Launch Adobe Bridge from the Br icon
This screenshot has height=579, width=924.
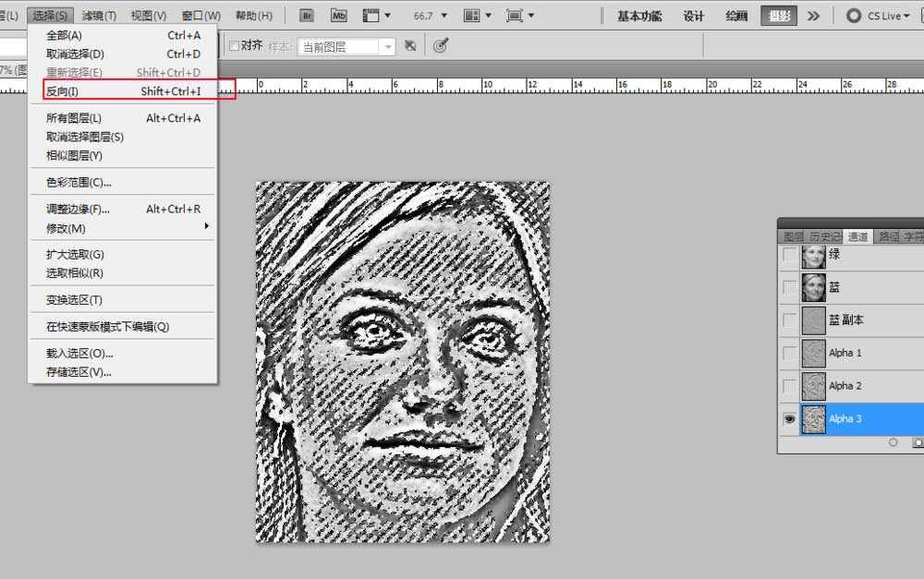(x=308, y=16)
